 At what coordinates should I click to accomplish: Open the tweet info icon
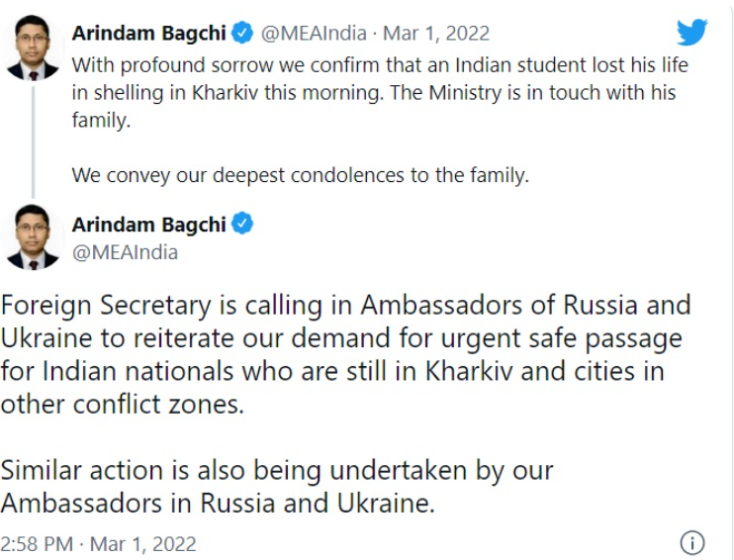pyautogui.click(x=692, y=543)
